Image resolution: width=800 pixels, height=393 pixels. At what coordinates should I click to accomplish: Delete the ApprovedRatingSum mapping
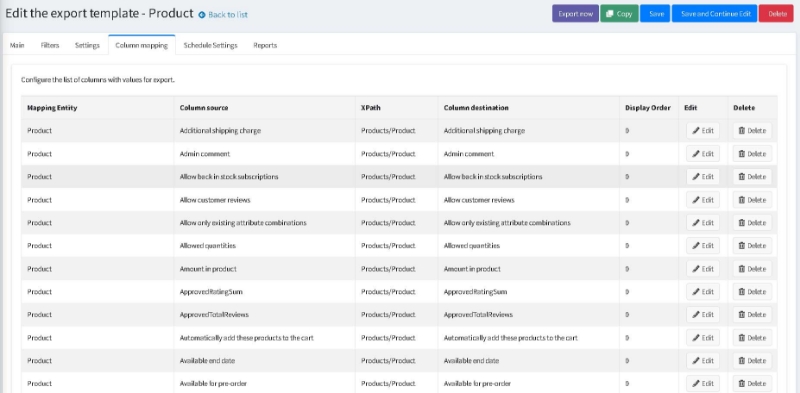tap(752, 292)
